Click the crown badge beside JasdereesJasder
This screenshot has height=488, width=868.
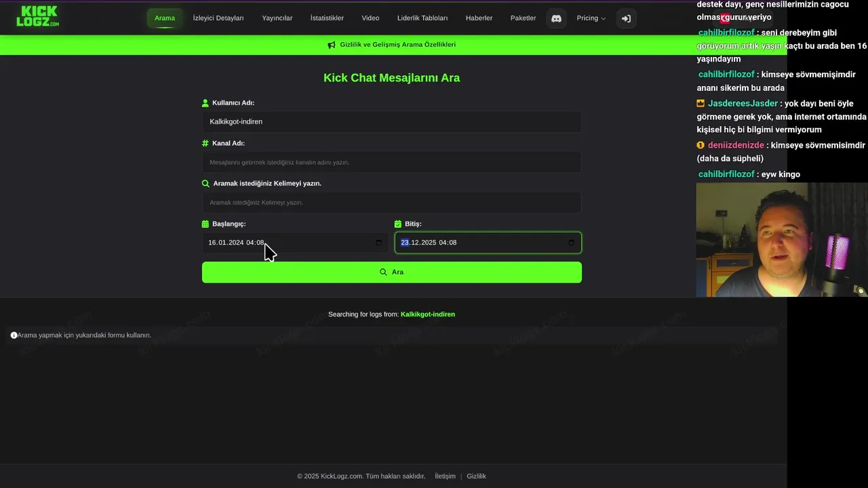click(x=701, y=104)
